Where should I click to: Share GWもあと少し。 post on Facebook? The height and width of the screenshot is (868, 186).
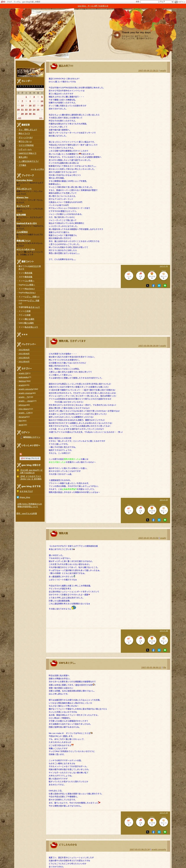pos(153,832)
